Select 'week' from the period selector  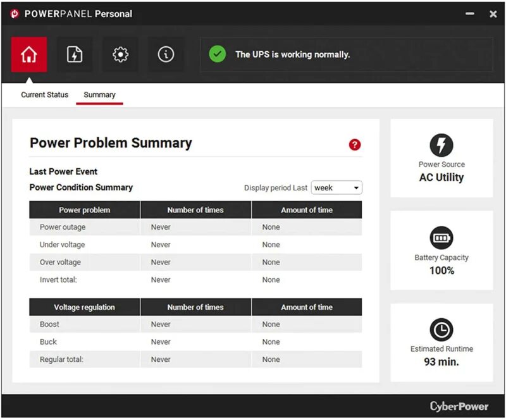coord(332,187)
